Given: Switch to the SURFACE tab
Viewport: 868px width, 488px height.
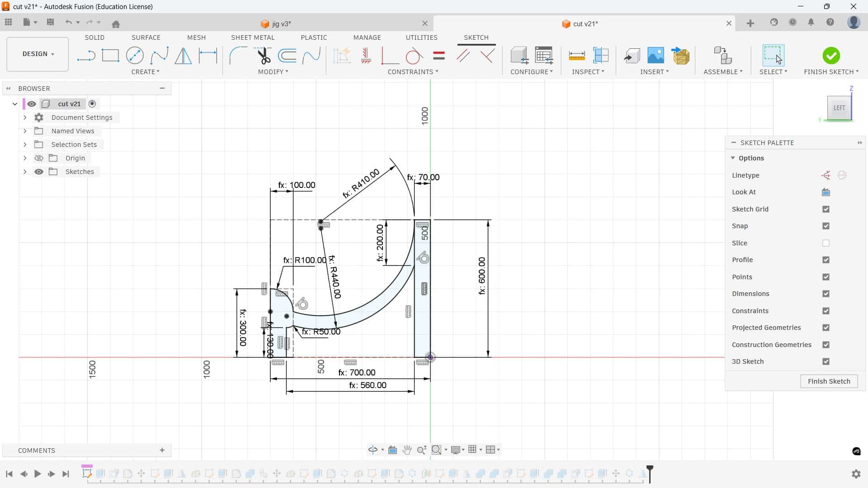Looking at the screenshot, I should (x=146, y=38).
